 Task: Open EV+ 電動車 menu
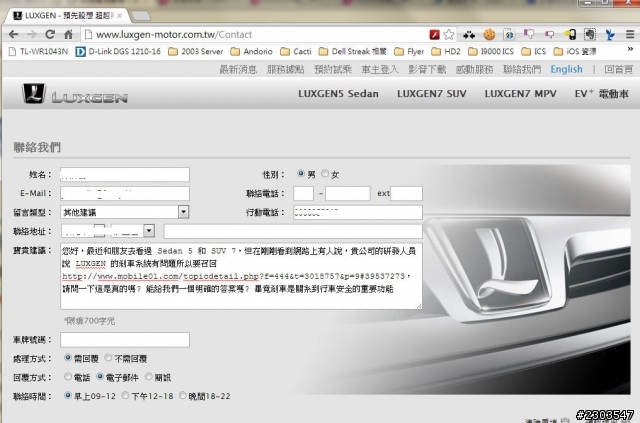602,94
